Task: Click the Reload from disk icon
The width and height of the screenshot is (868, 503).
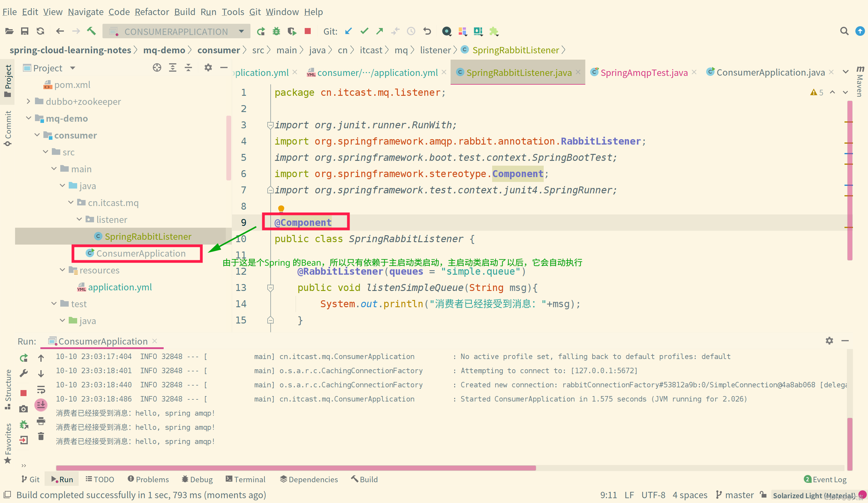Action: (x=40, y=31)
